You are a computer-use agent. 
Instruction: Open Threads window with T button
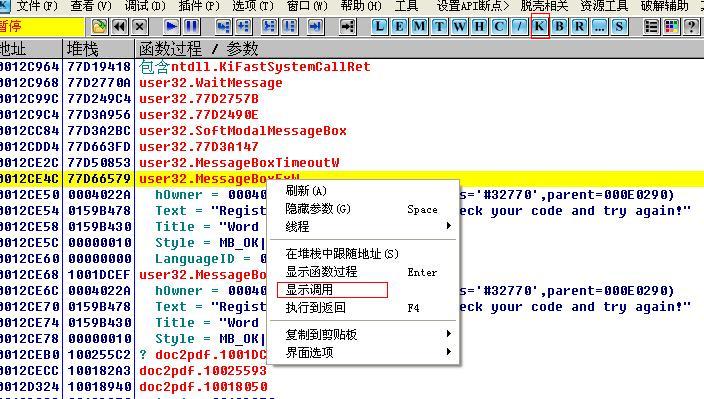pos(439,26)
